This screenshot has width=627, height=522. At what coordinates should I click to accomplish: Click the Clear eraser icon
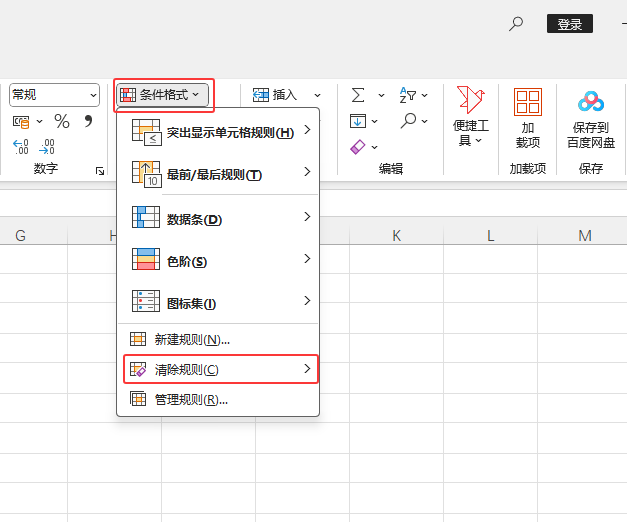click(x=358, y=146)
